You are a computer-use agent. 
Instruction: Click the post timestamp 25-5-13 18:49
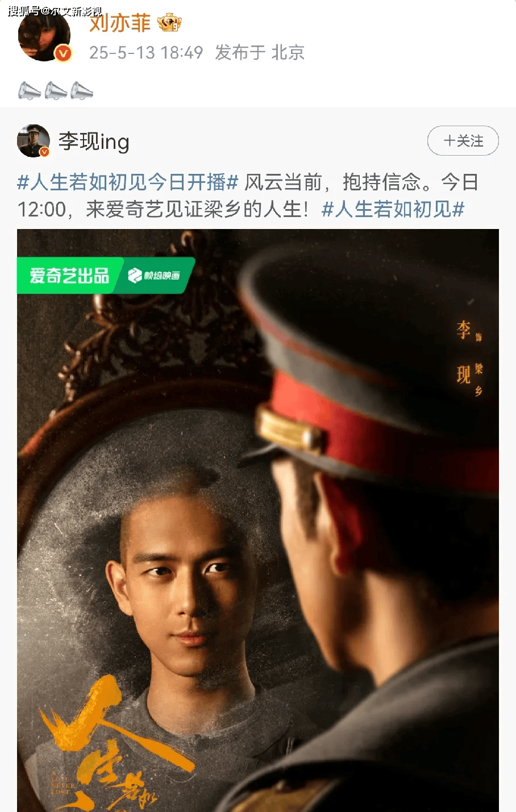point(146,53)
